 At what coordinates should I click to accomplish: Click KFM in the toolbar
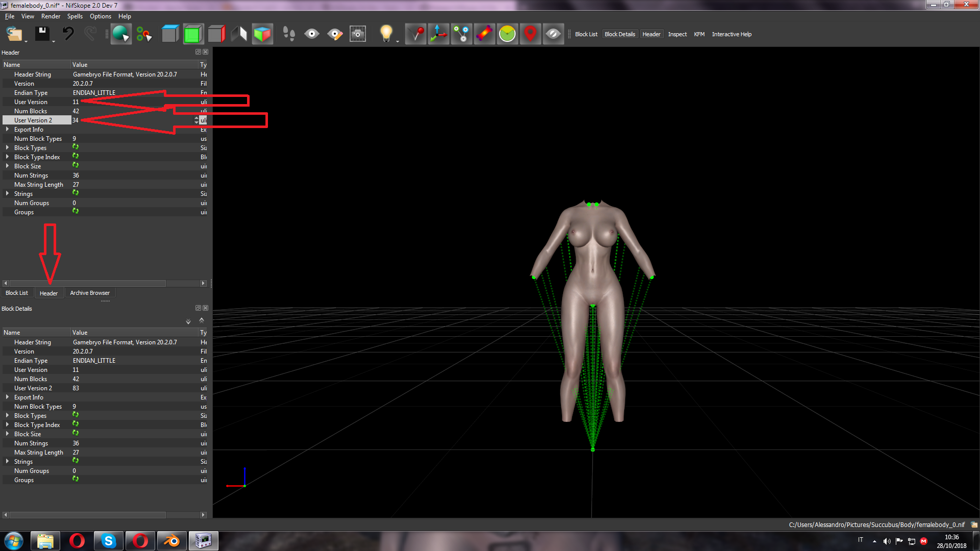(699, 34)
